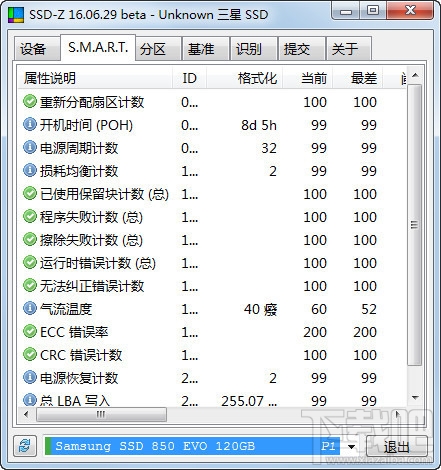
Task: Select the 重新分配扇区计数 row text
Action: coord(92,102)
